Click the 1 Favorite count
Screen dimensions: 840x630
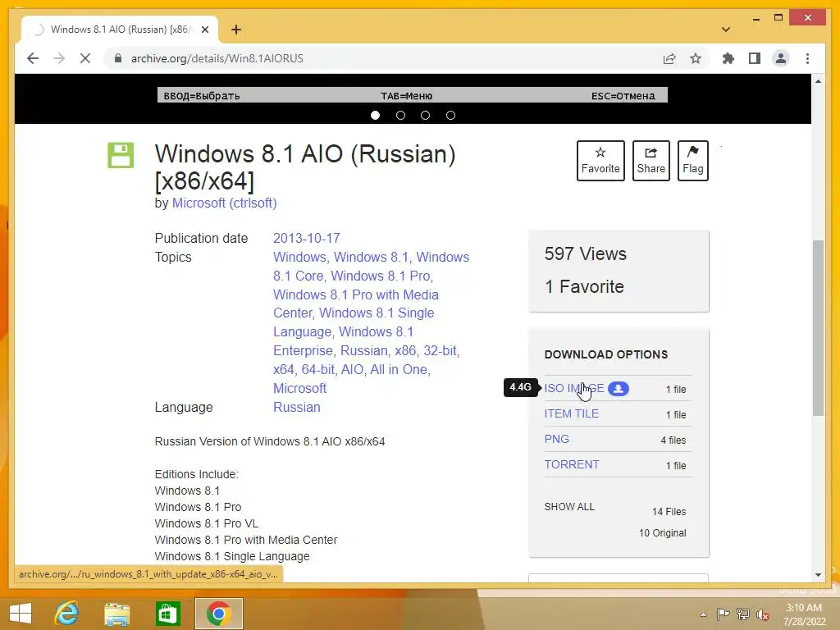pyautogui.click(x=584, y=286)
